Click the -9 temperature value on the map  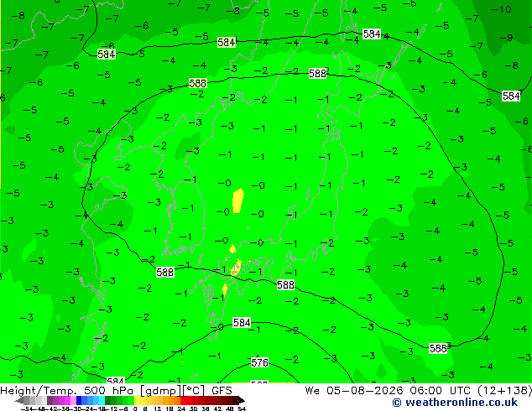point(506,38)
